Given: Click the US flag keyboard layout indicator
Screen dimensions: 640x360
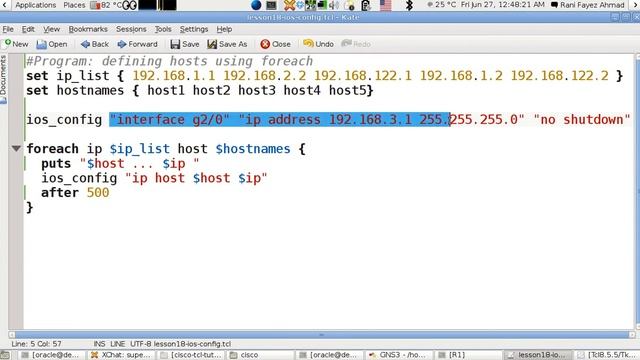Looking at the screenshot, I should click(385, 5).
